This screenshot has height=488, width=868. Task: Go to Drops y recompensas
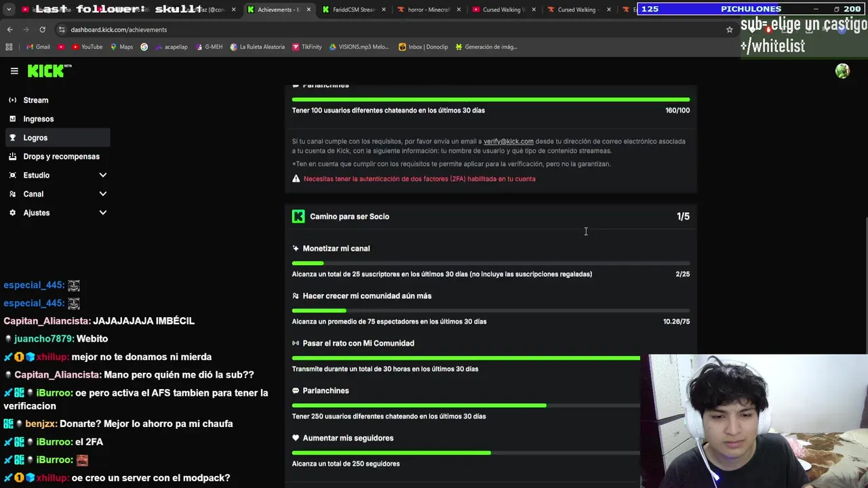point(57,157)
